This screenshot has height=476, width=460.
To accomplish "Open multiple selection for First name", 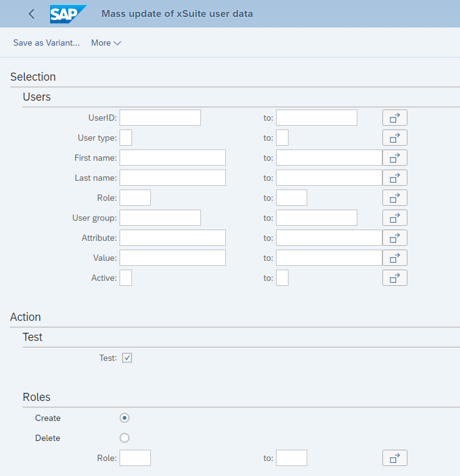I will click(394, 158).
